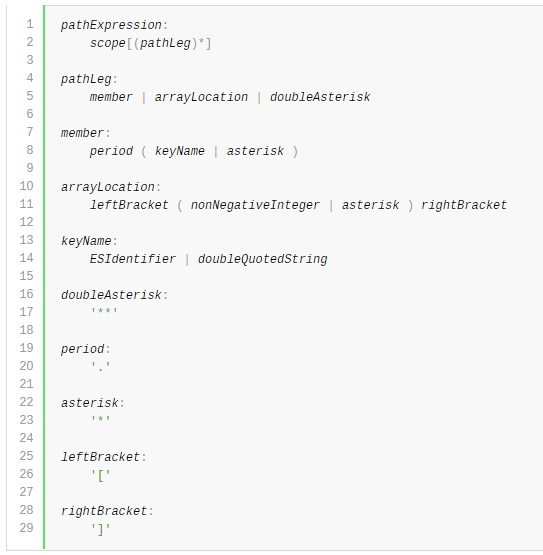Click pathLeg inside the parentheses on line 2
543x555 pixels.
165,43
